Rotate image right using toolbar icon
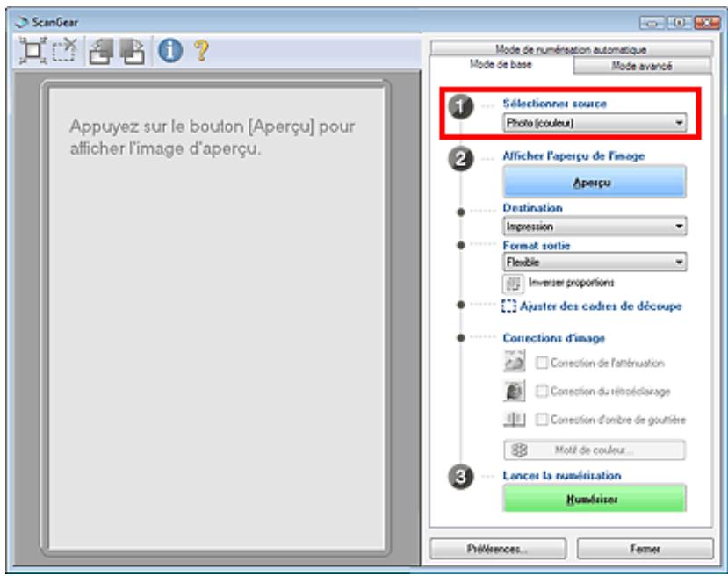This screenshot has width=728, height=576. pos(133,51)
